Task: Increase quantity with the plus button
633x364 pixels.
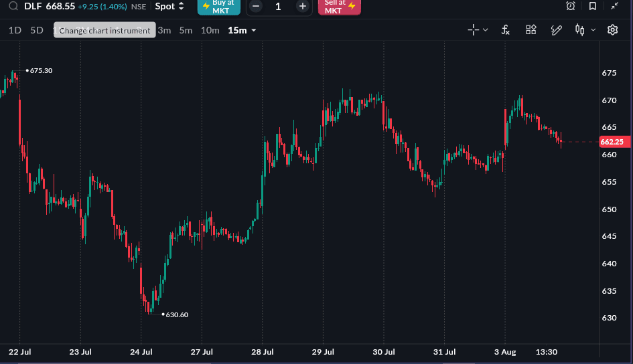Action: [x=302, y=6]
